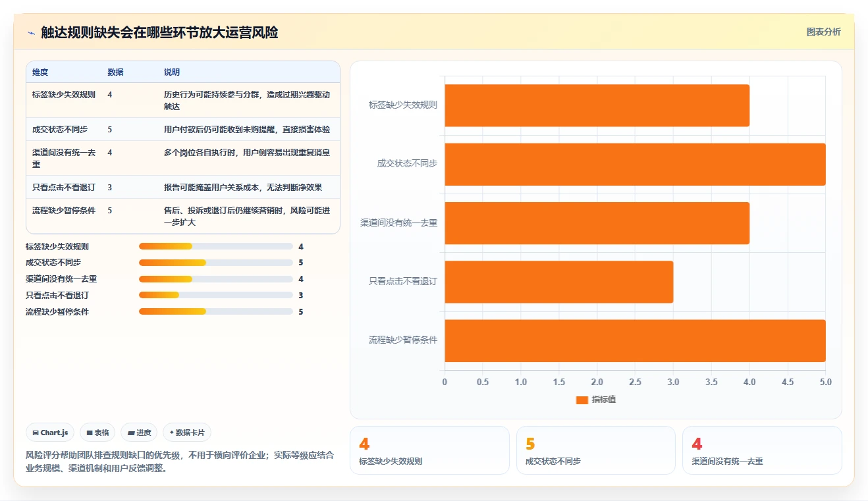Select the 进度 tag chip

coord(140,433)
